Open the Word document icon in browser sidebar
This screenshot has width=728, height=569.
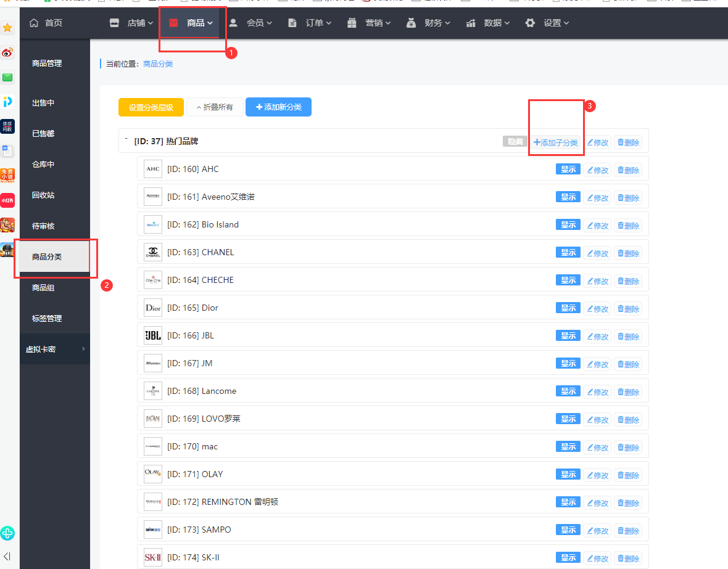click(7, 151)
